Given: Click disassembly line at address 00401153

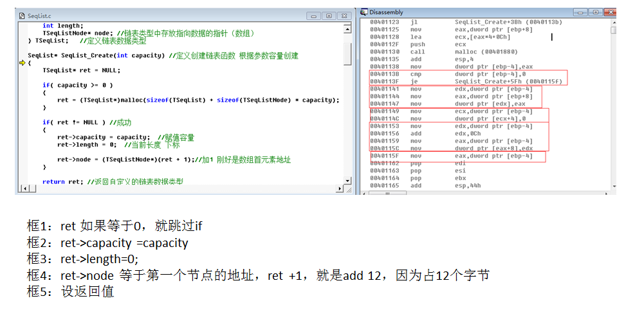Looking at the screenshot, I should click(x=451, y=126).
